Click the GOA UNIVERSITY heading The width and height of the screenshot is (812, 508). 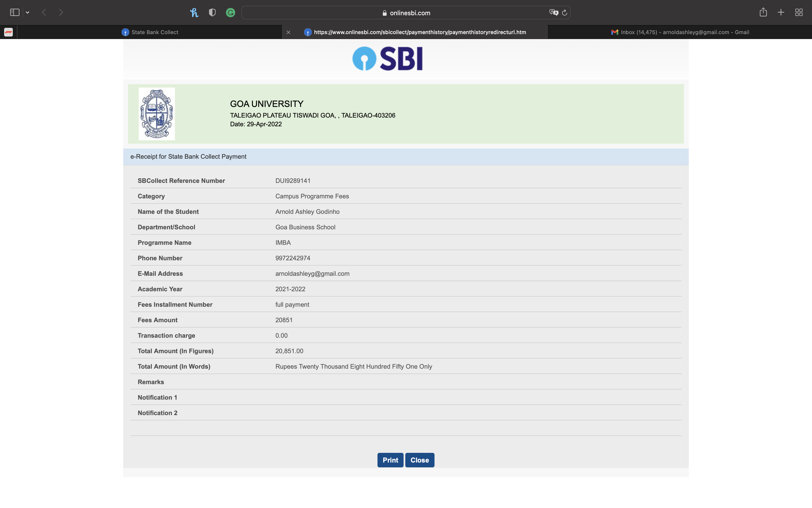pos(267,104)
